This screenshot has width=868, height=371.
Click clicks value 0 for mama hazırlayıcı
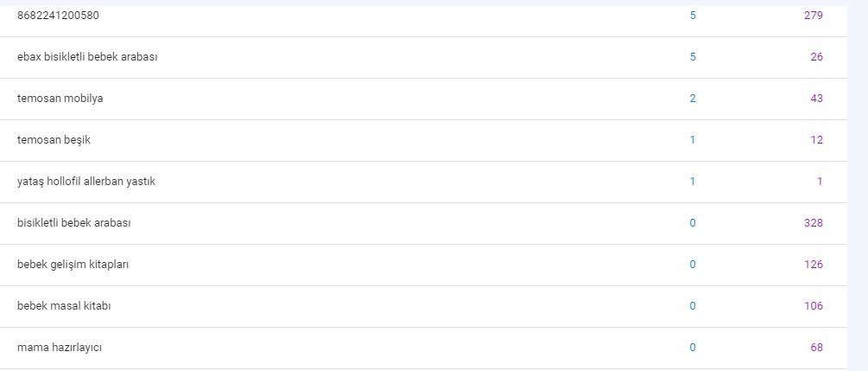click(693, 348)
